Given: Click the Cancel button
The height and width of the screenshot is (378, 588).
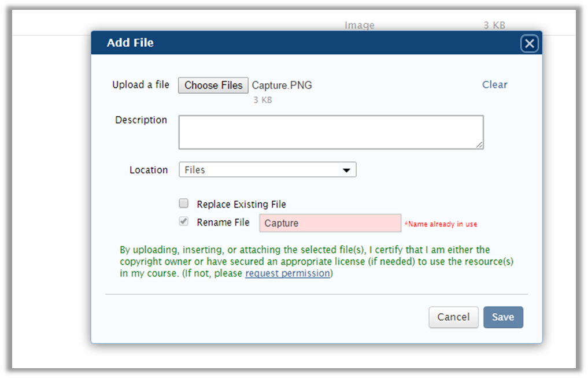Looking at the screenshot, I should click(x=453, y=317).
